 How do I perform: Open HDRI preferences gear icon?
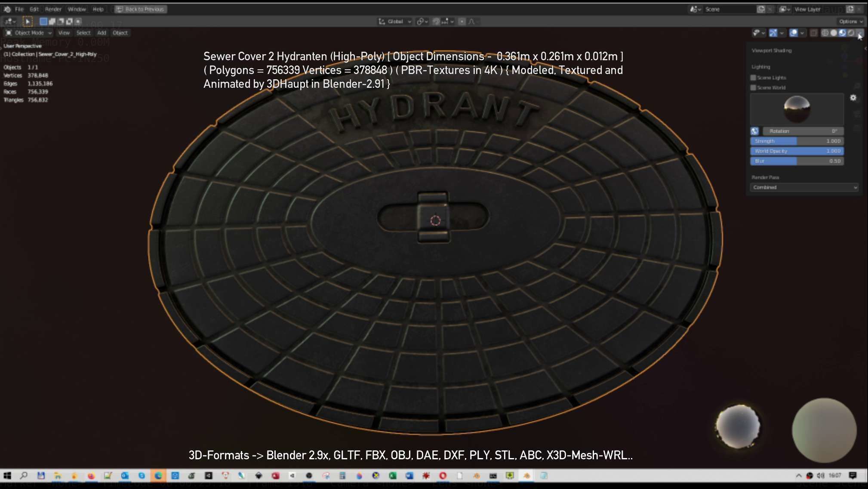853,98
